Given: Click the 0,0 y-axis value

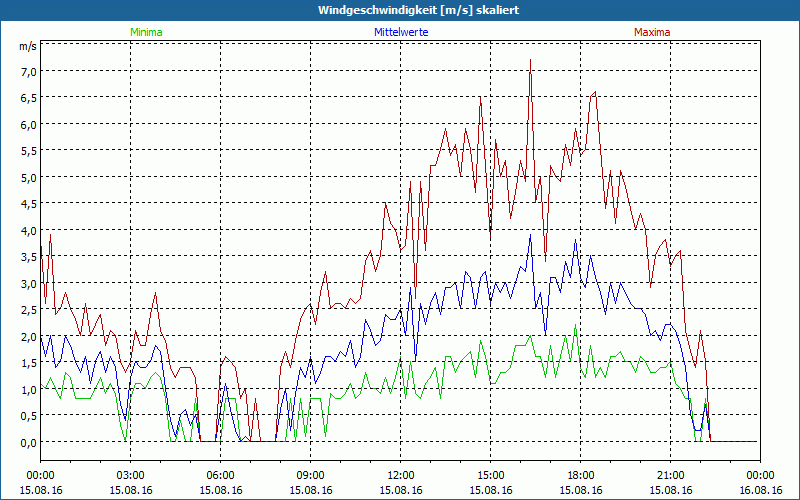Looking at the screenshot, I should 29,443.
